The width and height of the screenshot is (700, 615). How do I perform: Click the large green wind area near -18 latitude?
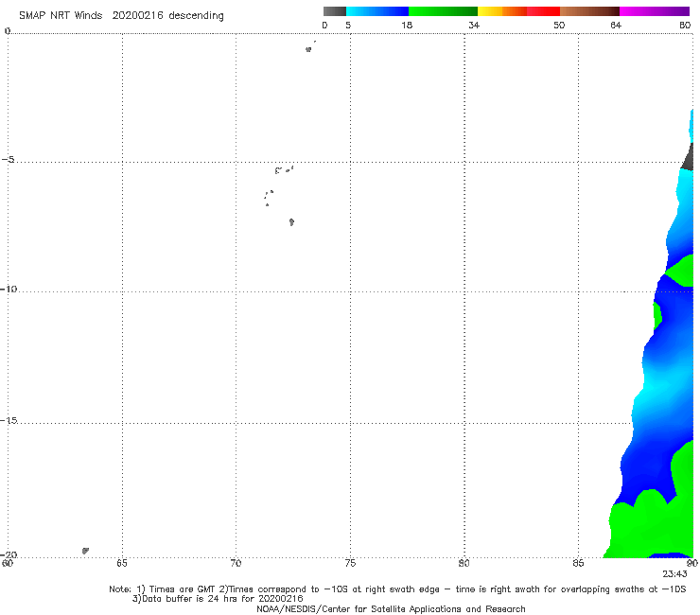(x=650, y=527)
